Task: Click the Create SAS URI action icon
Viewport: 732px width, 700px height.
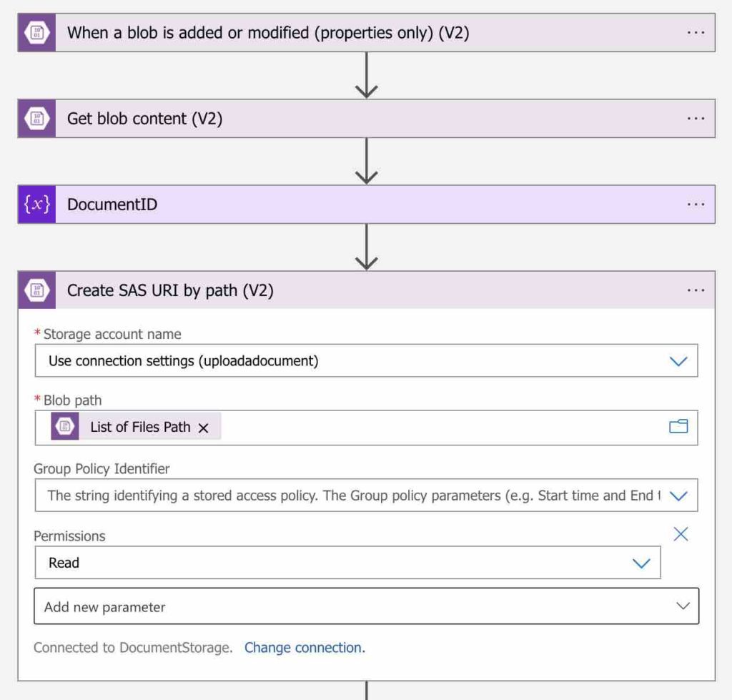Action: point(35,290)
